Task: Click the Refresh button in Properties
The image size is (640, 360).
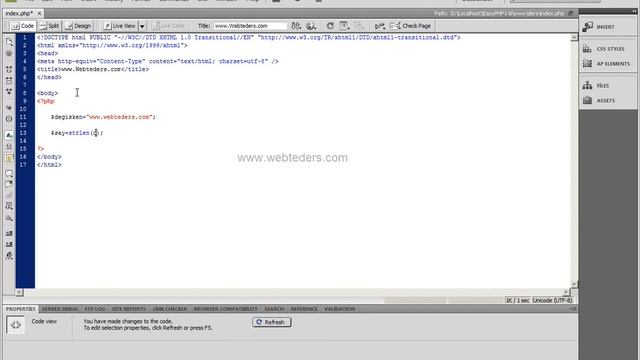Action: tap(271, 322)
